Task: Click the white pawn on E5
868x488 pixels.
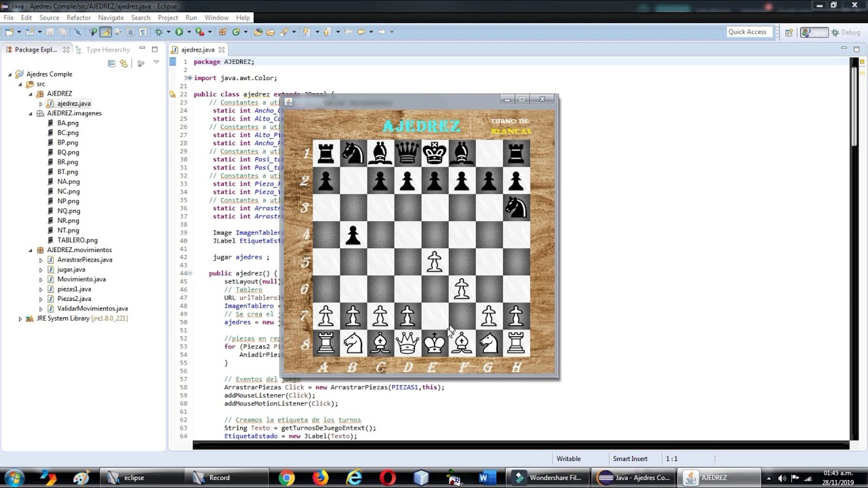Action: [435, 262]
